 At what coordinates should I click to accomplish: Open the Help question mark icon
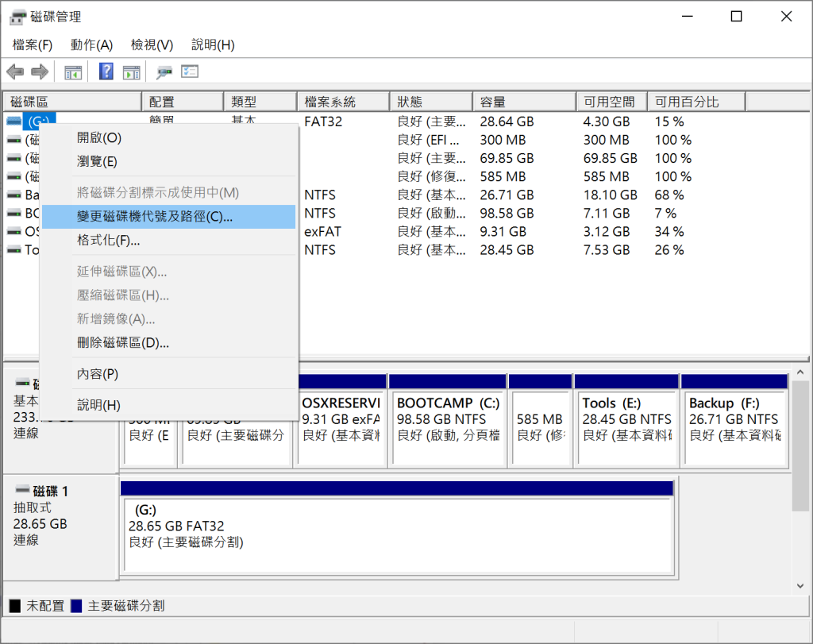(106, 71)
